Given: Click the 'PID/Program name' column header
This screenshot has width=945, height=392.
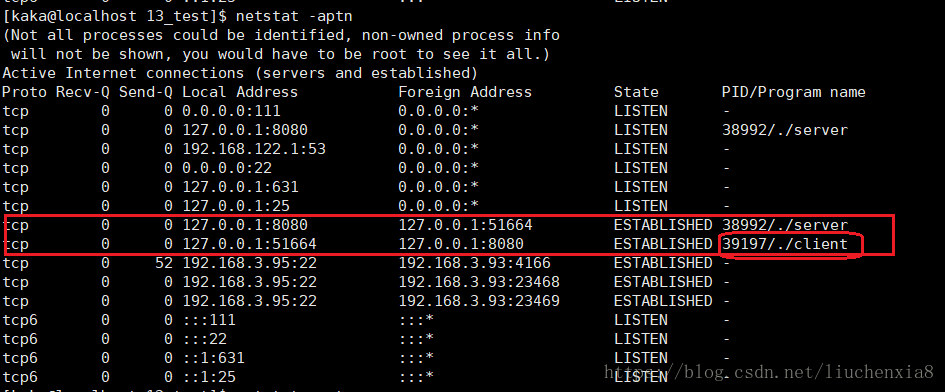Looking at the screenshot, I should click(x=794, y=92).
